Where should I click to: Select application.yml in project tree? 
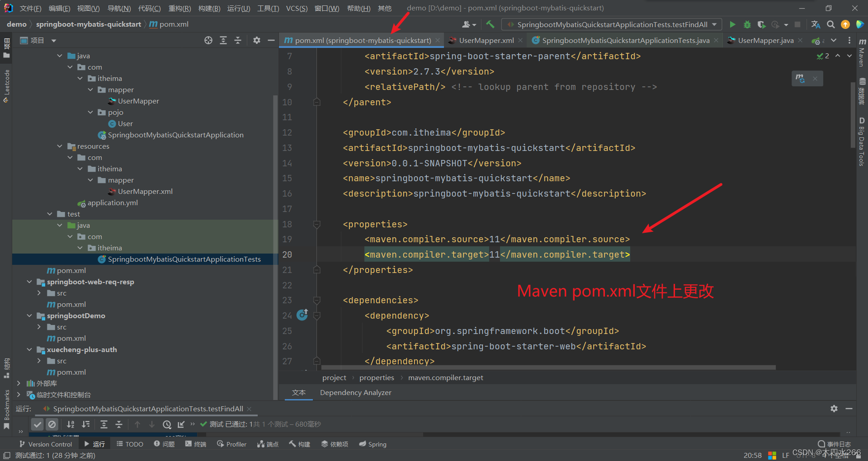coord(113,202)
